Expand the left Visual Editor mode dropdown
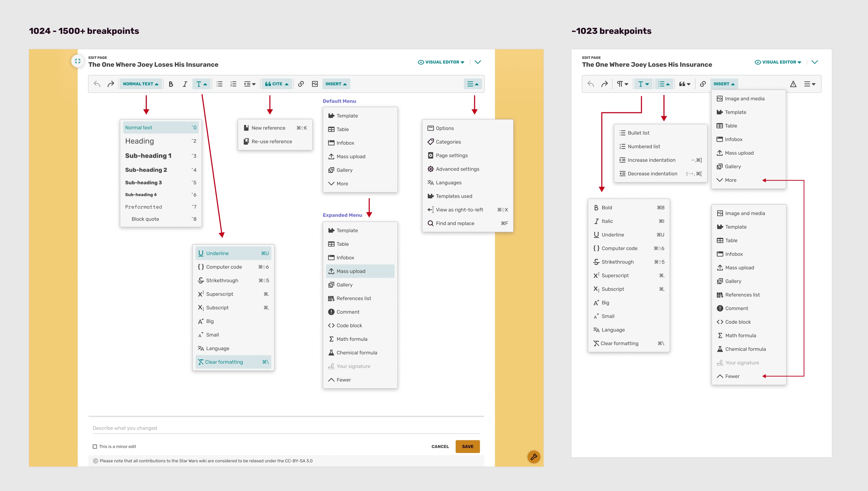This screenshot has height=491, width=868. click(x=441, y=62)
